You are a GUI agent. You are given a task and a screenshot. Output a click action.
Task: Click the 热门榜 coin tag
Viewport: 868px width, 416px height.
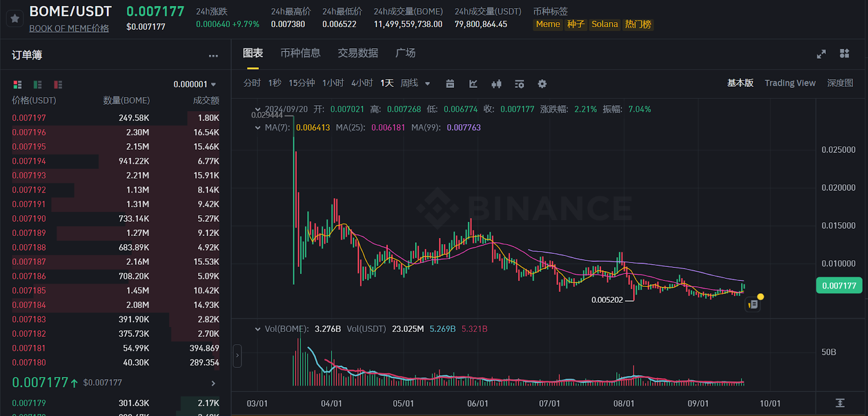(x=638, y=24)
